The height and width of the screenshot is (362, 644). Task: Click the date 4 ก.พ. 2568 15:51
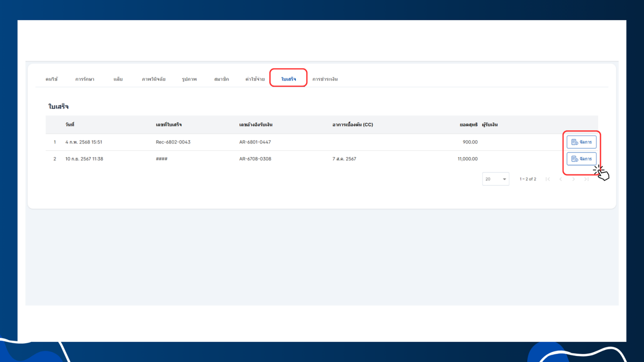point(84,142)
